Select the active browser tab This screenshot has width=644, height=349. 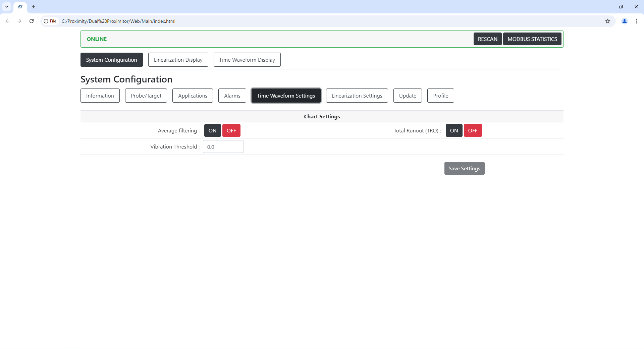[x=20, y=7]
